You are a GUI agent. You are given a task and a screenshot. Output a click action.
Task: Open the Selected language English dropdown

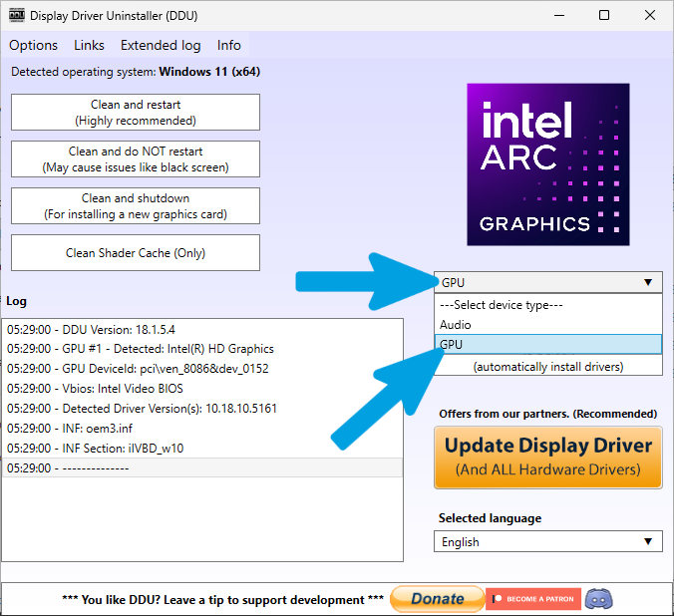point(548,541)
